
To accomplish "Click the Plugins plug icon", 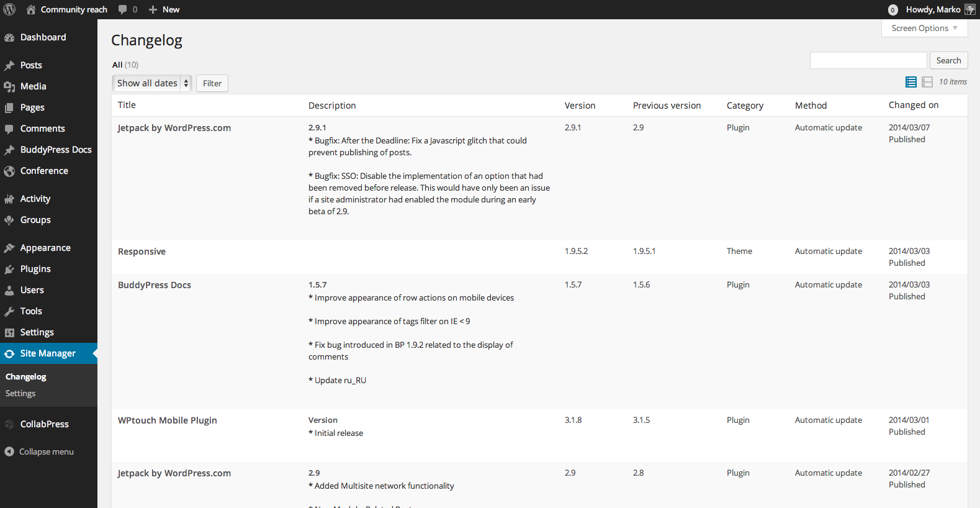I will pyautogui.click(x=9, y=269).
